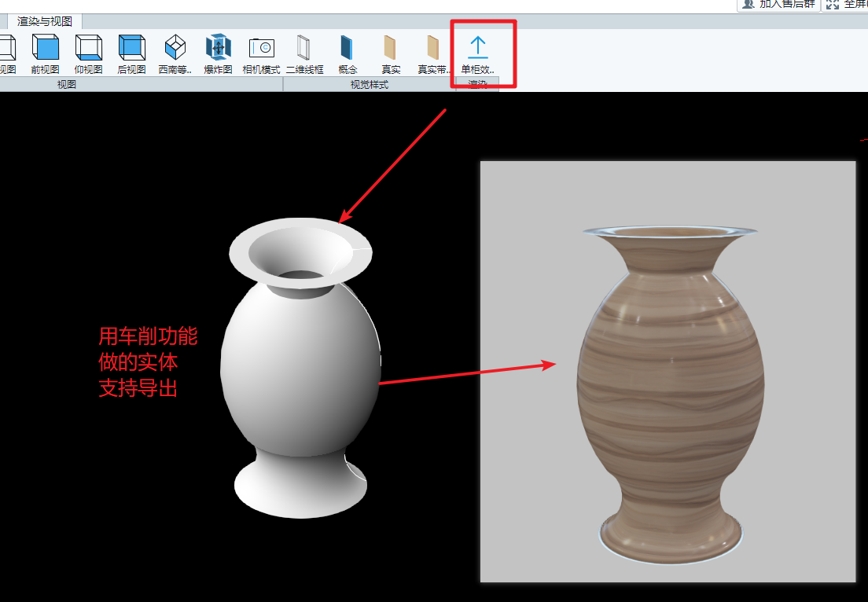This screenshot has height=602, width=868.
Task: Click the fullscreen (全屏) button
Action: point(845,4)
